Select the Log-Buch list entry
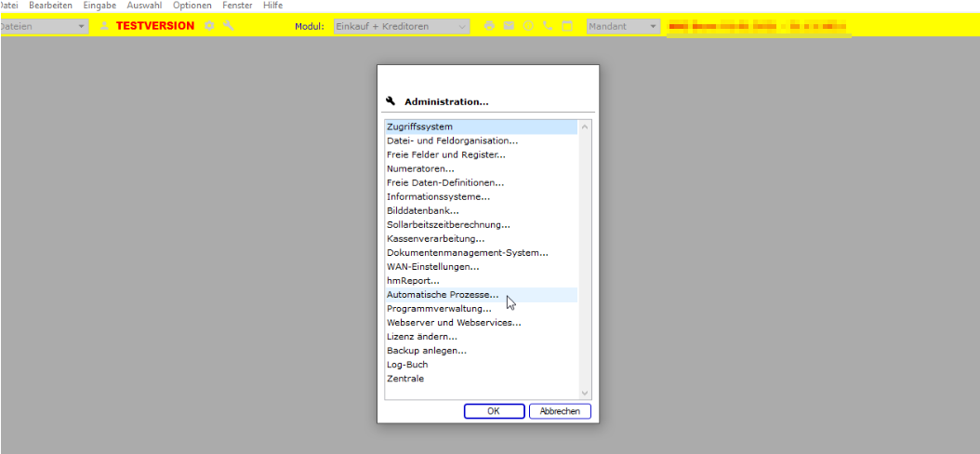This screenshot has height=454, width=980. 407,365
